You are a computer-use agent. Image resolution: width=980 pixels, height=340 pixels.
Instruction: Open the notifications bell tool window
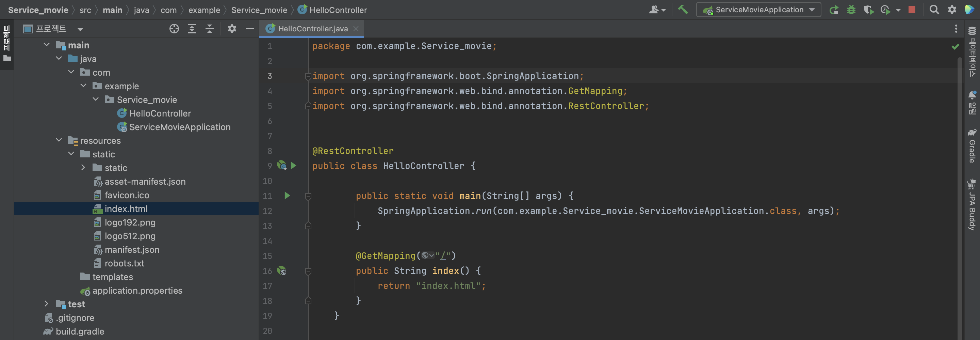(x=973, y=103)
